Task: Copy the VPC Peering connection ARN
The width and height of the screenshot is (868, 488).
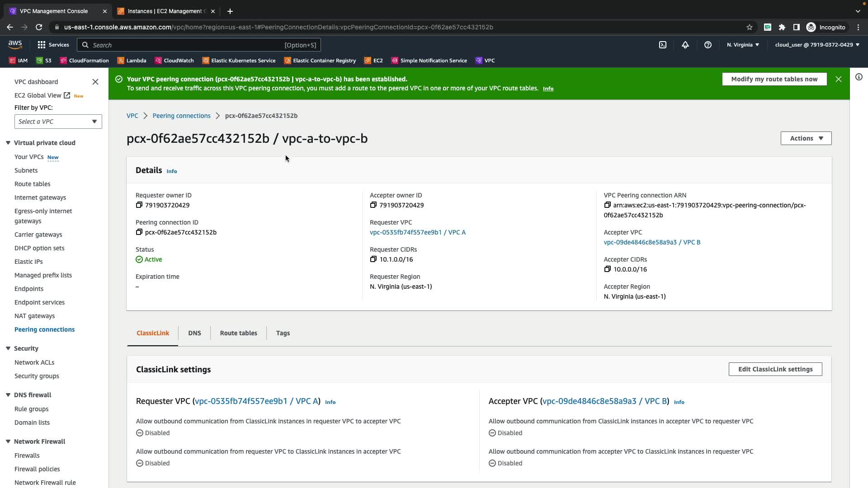Action: tap(608, 205)
